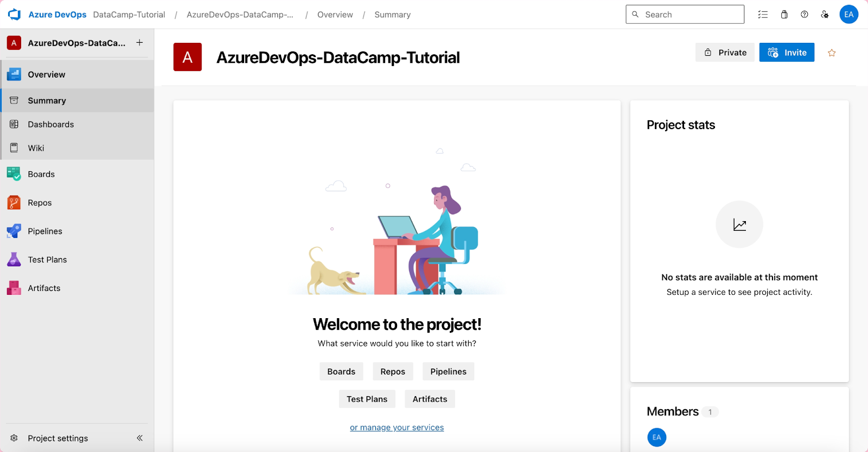
Task: Click EA member avatar under Members
Action: pyautogui.click(x=657, y=437)
